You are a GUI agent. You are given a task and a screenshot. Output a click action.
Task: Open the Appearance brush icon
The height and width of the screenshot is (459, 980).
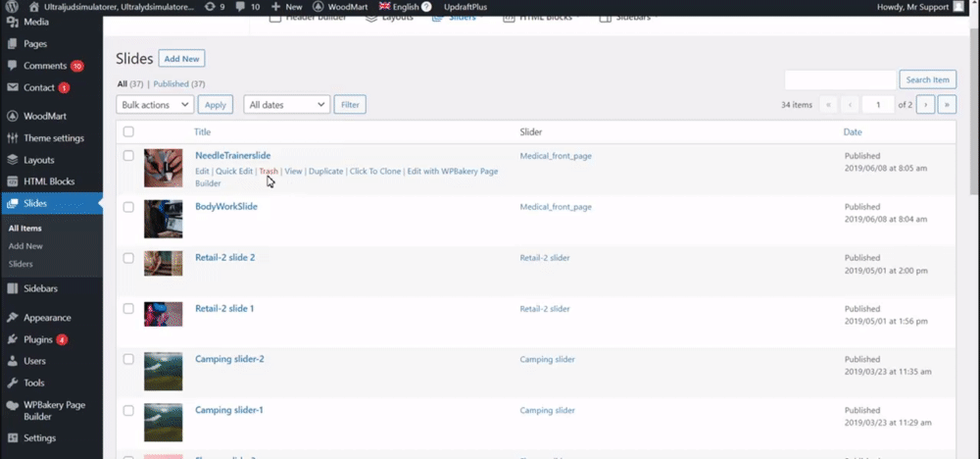click(x=13, y=318)
